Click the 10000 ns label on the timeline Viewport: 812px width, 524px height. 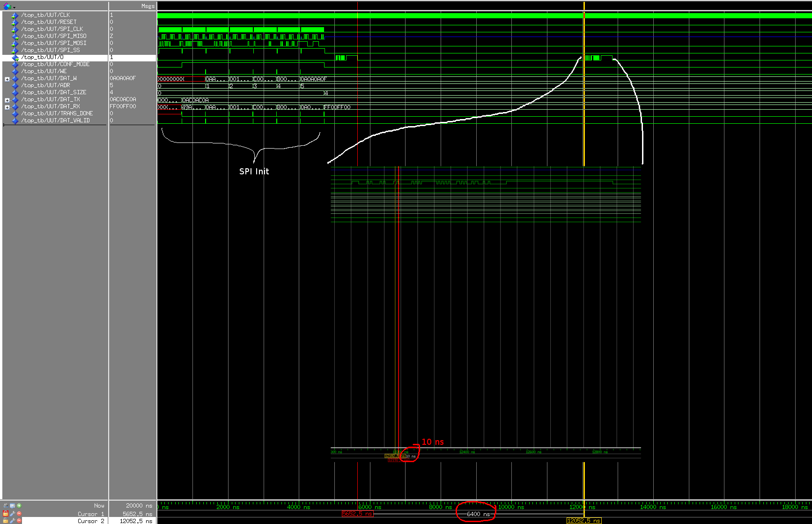tap(511, 507)
